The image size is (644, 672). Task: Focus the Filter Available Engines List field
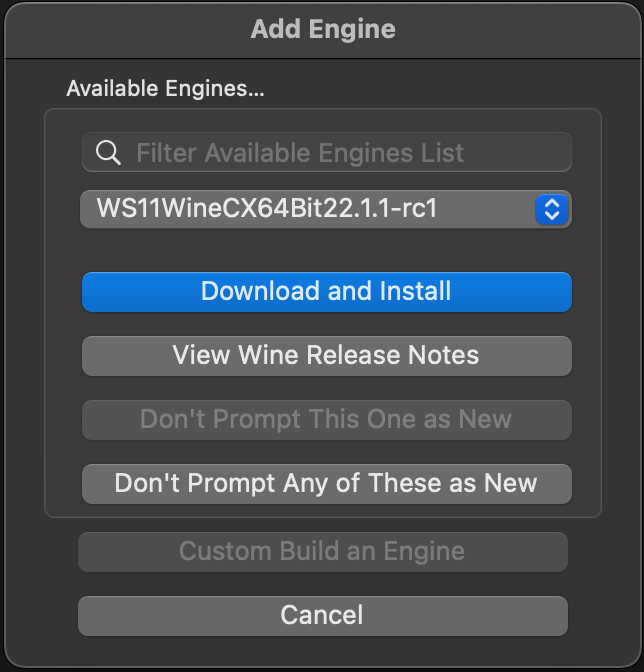point(340,153)
